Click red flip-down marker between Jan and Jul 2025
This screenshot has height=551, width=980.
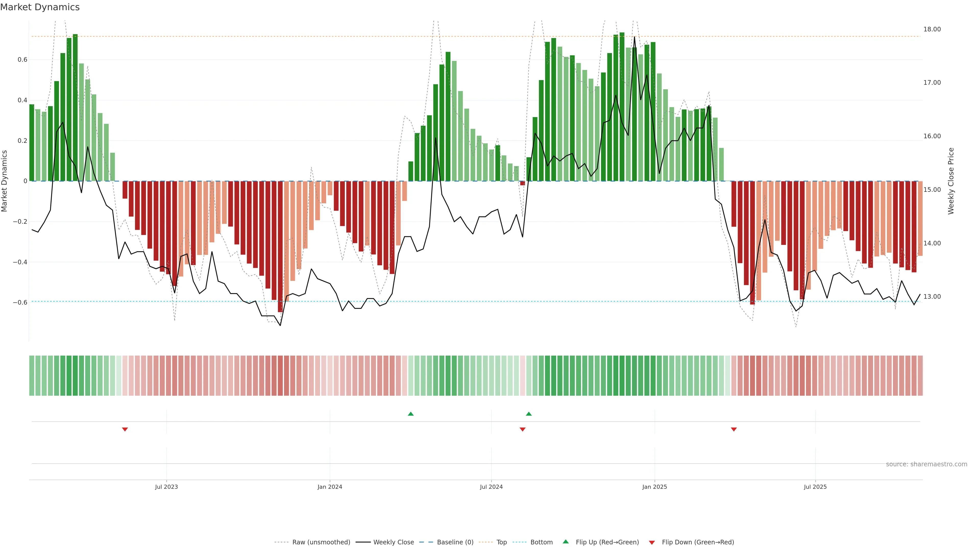733,429
